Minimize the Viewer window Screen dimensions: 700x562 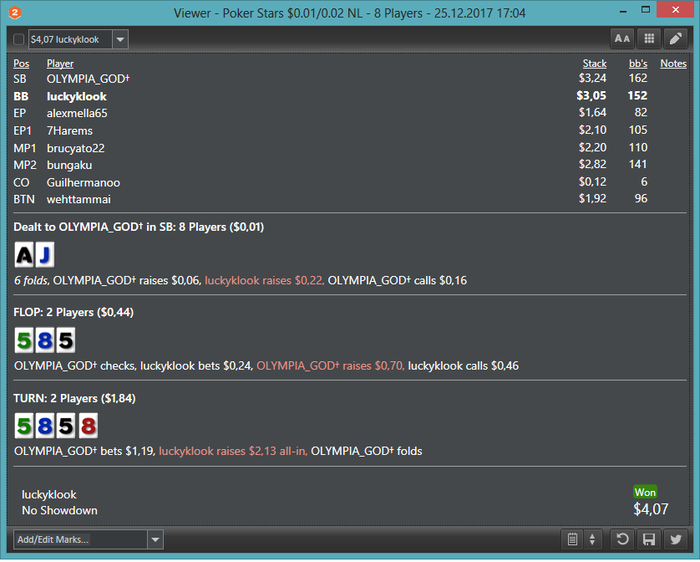[623, 10]
